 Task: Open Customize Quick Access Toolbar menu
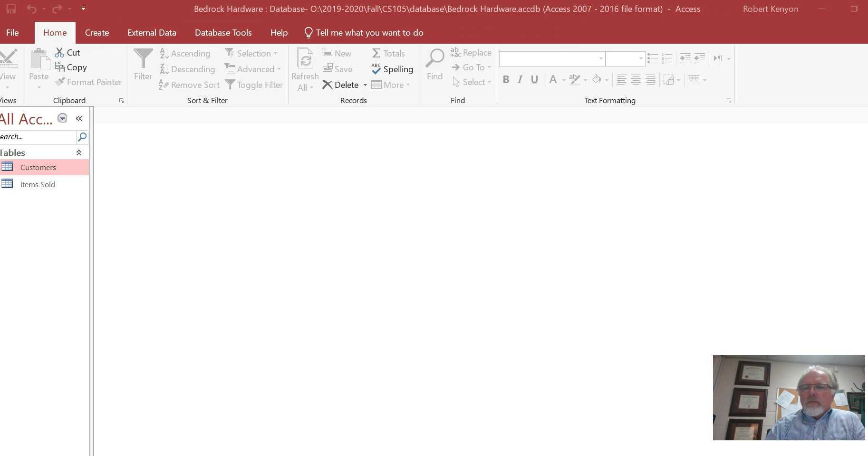83,9
